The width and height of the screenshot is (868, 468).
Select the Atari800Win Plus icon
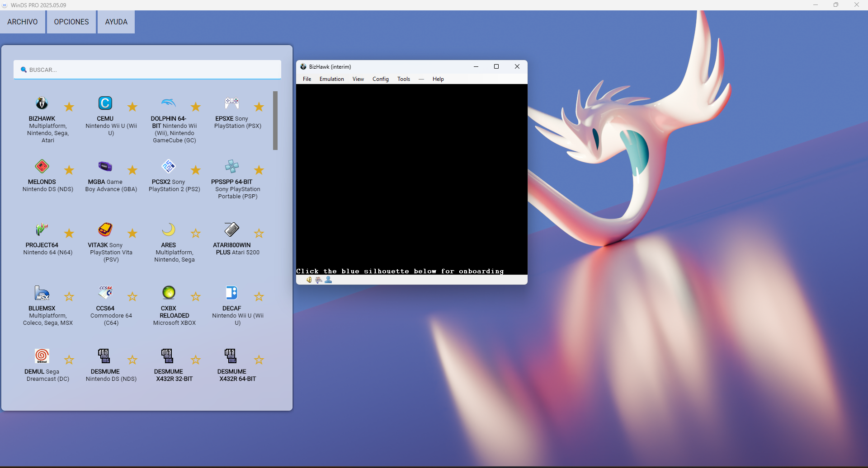coord(232,229)
